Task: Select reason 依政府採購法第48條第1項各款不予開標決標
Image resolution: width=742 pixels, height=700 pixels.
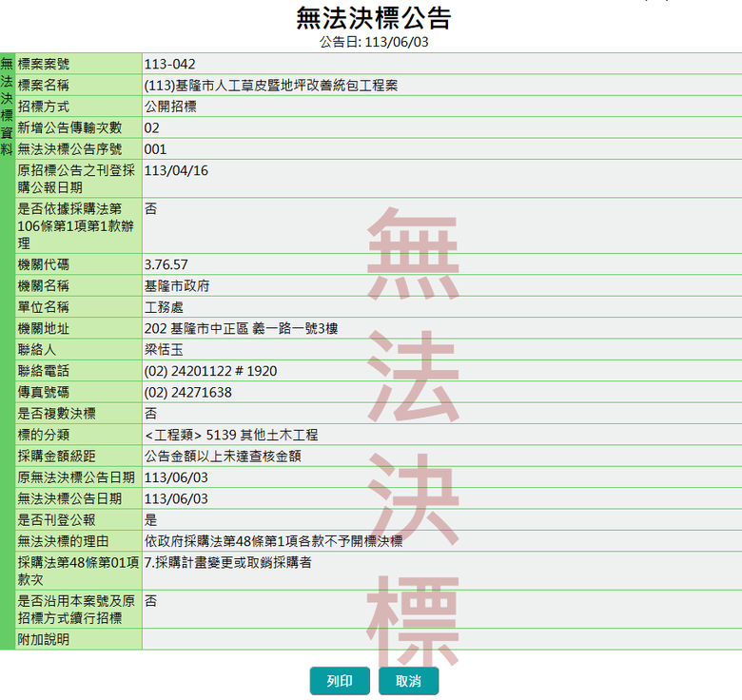Action: (x=274, y=541)
